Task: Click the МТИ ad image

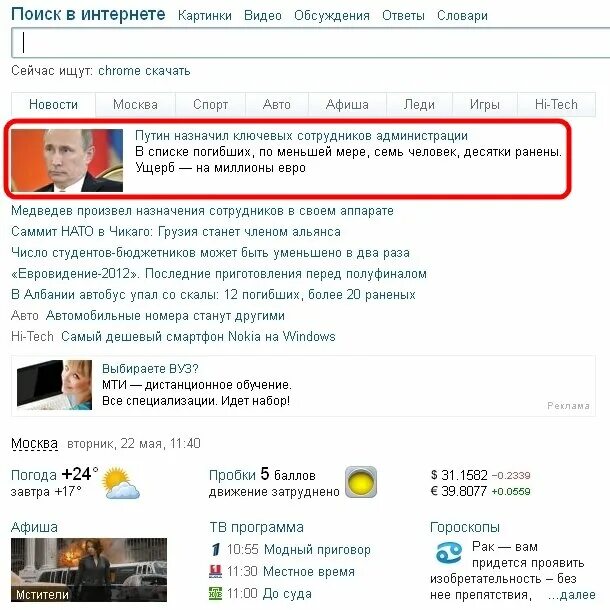Action: click(x=54, y=385)
